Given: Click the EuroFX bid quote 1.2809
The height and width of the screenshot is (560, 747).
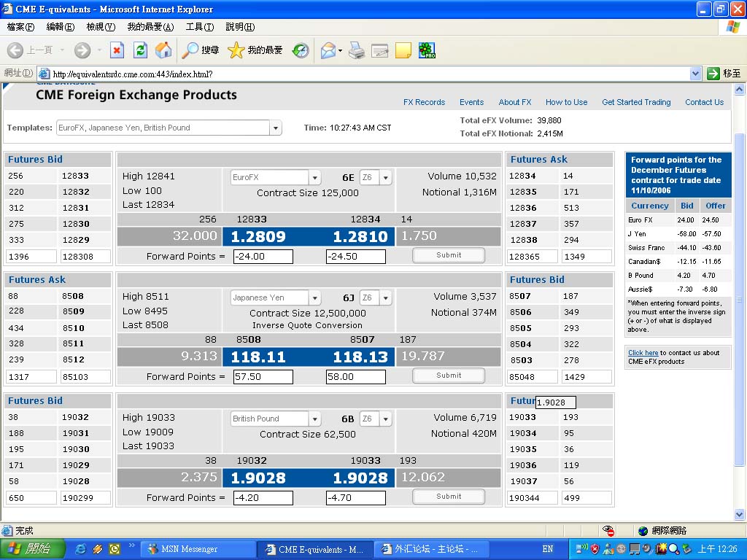Looking at the screenshot, I should pos(258,237).
